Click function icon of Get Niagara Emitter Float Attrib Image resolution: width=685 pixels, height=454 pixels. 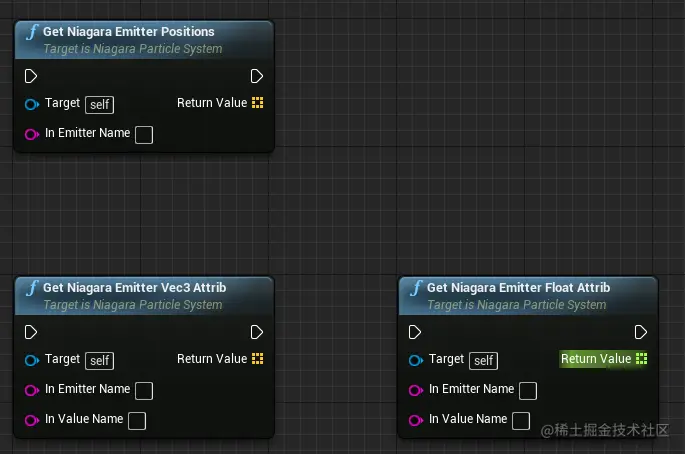(415, 288)
